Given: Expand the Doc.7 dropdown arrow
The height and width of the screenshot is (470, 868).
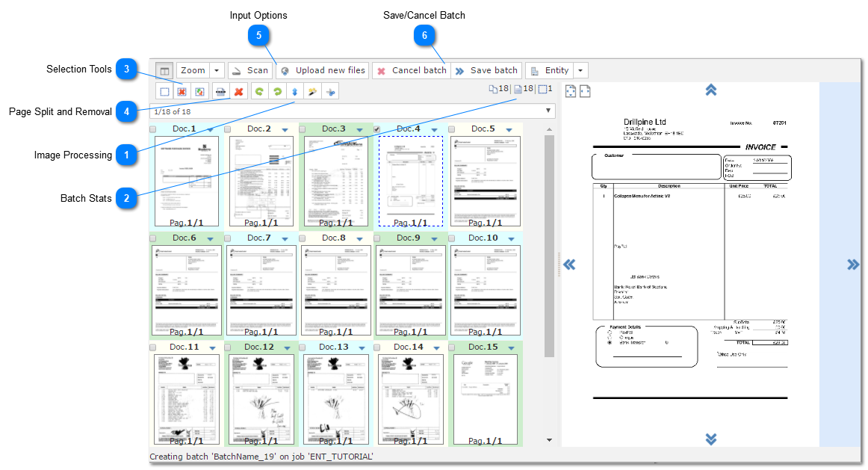Looking at the screenshot, I should click(x=285, y=238).
